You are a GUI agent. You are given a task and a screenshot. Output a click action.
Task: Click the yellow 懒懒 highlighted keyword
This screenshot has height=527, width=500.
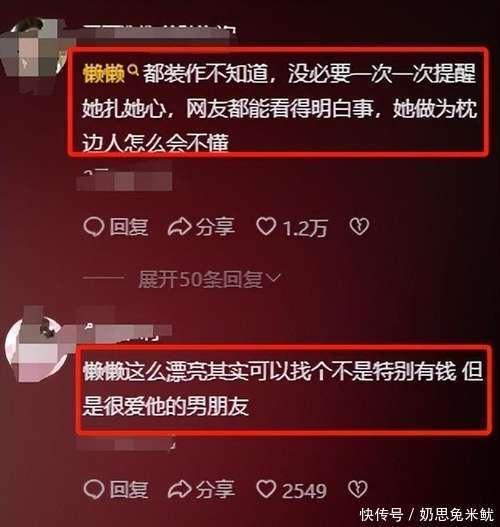tap(103, 74)
